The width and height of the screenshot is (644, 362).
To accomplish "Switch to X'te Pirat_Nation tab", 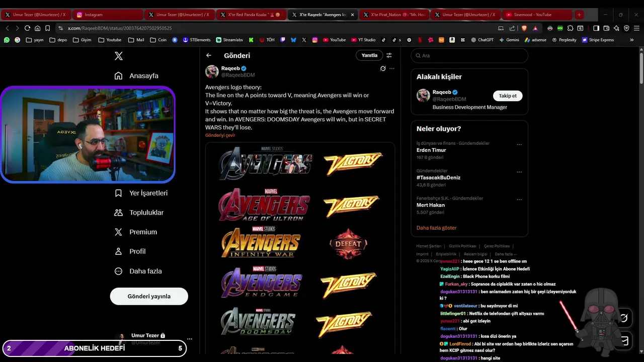I will click(393, 15).
